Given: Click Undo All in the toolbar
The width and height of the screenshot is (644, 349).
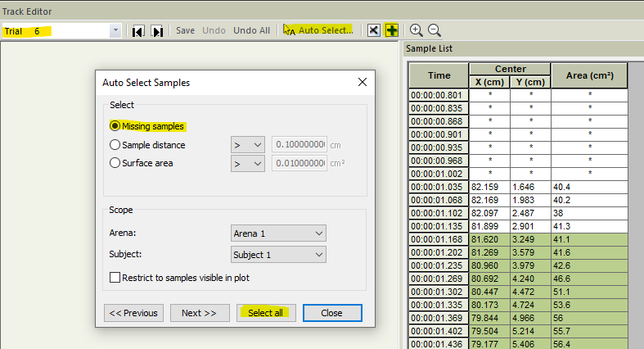Looking at the screenshot, I should 251,30.
